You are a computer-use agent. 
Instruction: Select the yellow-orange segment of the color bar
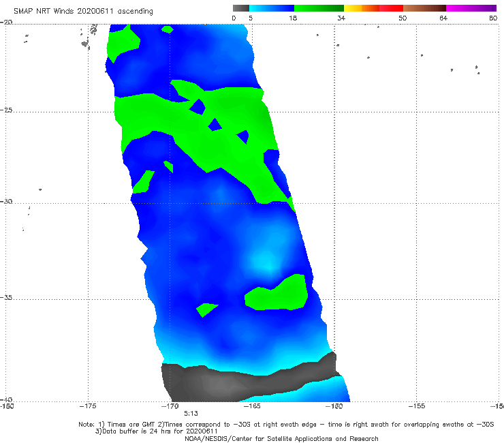pos(361,8)
